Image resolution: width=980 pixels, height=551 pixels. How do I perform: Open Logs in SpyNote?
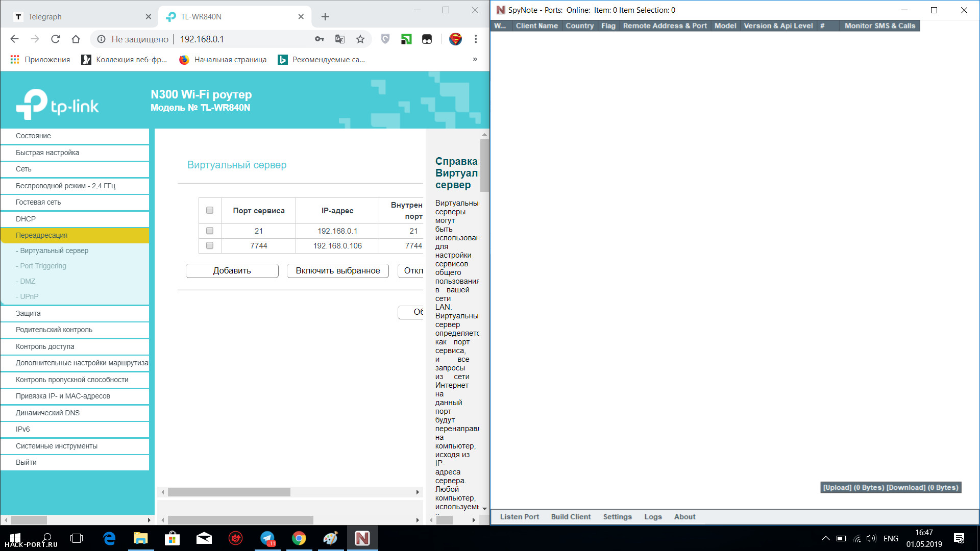pyautogui.click(x=653, y=517)
